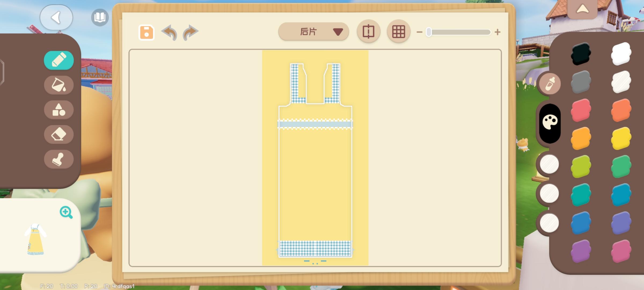
Task: Select the stamp tool
Action: point(58,159)
